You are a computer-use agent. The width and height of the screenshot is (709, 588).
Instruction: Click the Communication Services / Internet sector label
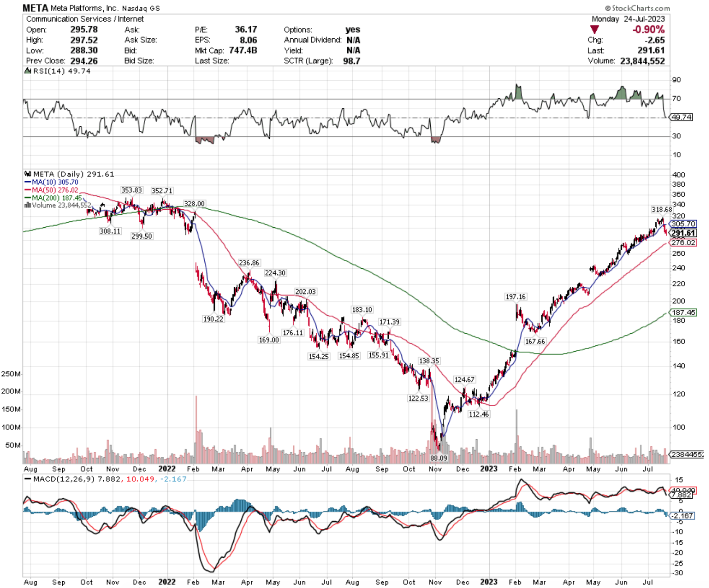[85, 19]
